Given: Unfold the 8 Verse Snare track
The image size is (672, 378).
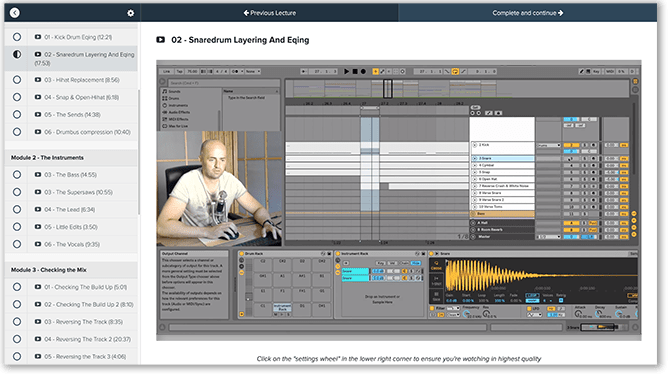Looking at the screenshot, I should point(474,193).
